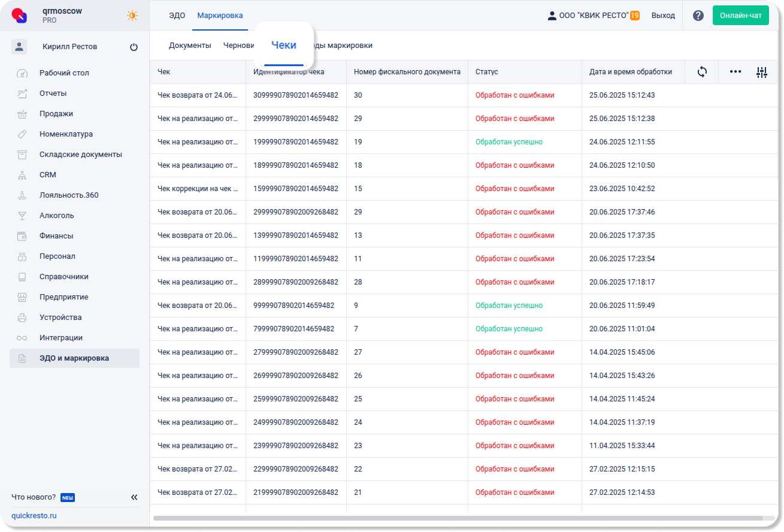Screen dimensions: 784x532
Task: Open table column settings sliders icon
Action: point(762,72)
